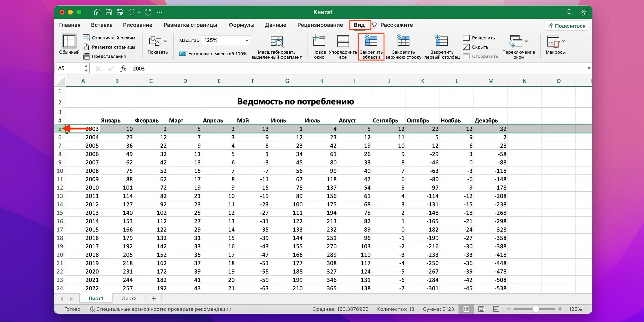Expand the Macros (Макросы) dropdown arrow
This screenshot has height=322, width=644.
coord(563,41)
